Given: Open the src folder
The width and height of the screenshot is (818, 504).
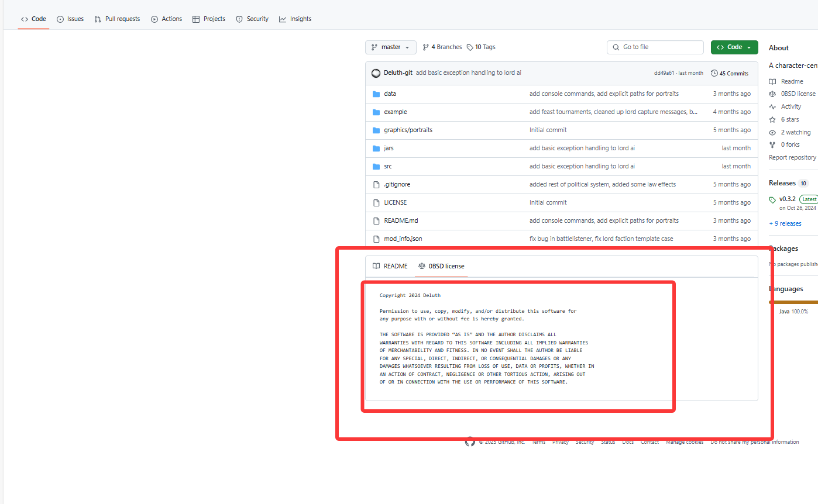Looking at the screenshot, I should pyautogui.click(x=388, y=166).
